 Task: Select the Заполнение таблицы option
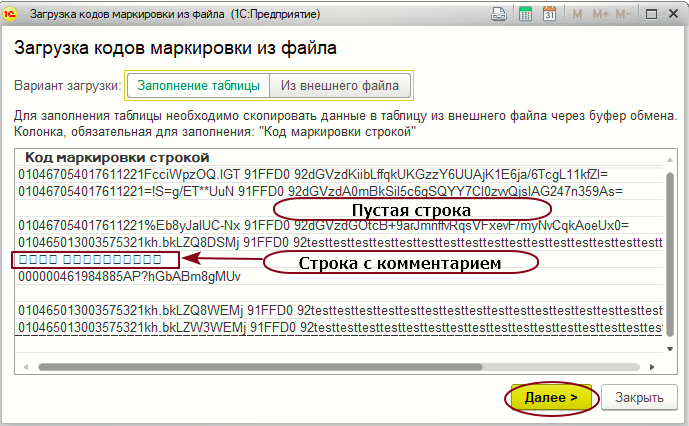coord(198,85)
